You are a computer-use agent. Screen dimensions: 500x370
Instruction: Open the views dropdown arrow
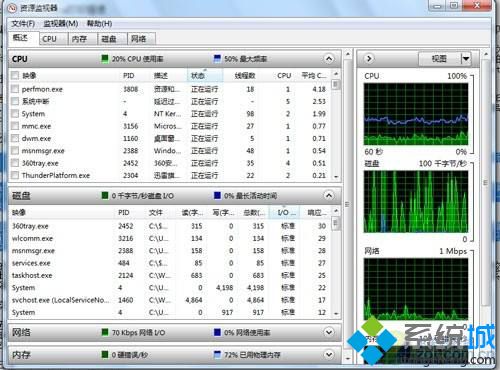pyautogui.click(x=466, y=59)
